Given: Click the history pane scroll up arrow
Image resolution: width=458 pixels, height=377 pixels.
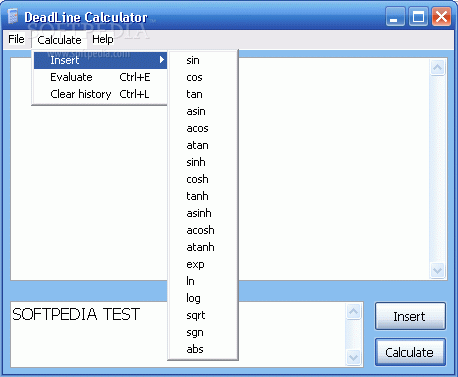Looking at the screenshot, I should (437, 68).
